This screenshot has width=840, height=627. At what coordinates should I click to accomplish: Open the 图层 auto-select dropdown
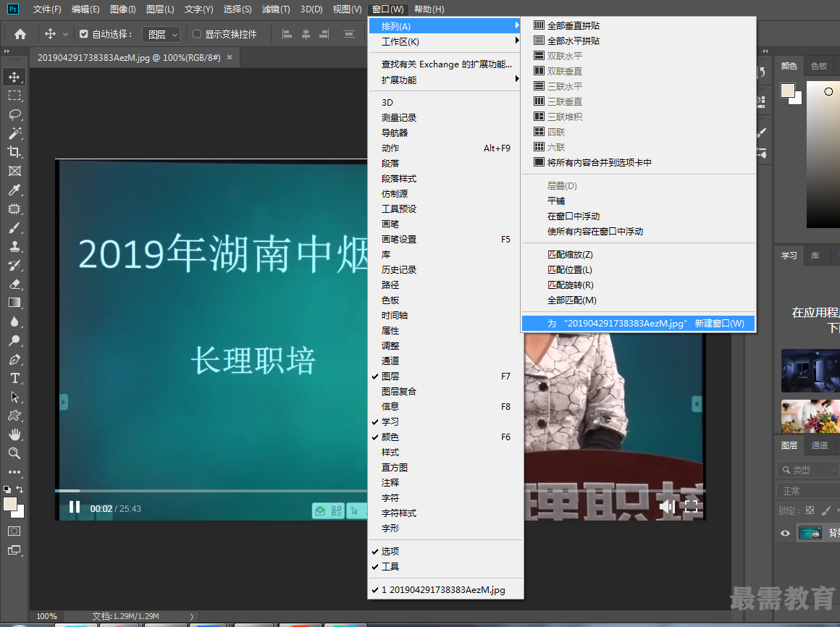pyautogui.click(x=161, y=34)
